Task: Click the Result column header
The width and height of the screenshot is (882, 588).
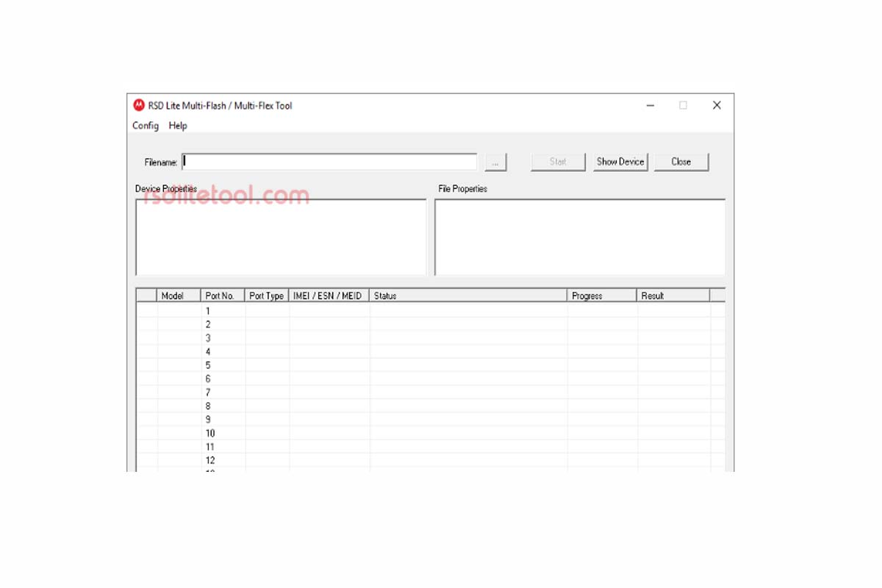Action: (x=673, y=295)
